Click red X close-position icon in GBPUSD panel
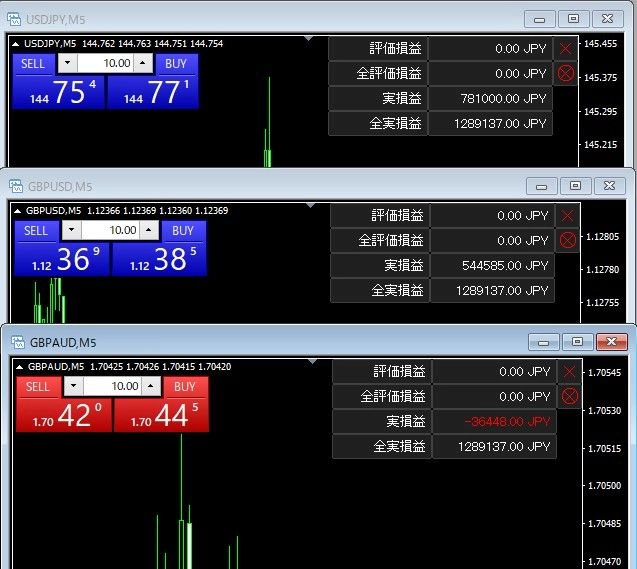The height and width of the screenshot is (569, 637). (568, 216)
